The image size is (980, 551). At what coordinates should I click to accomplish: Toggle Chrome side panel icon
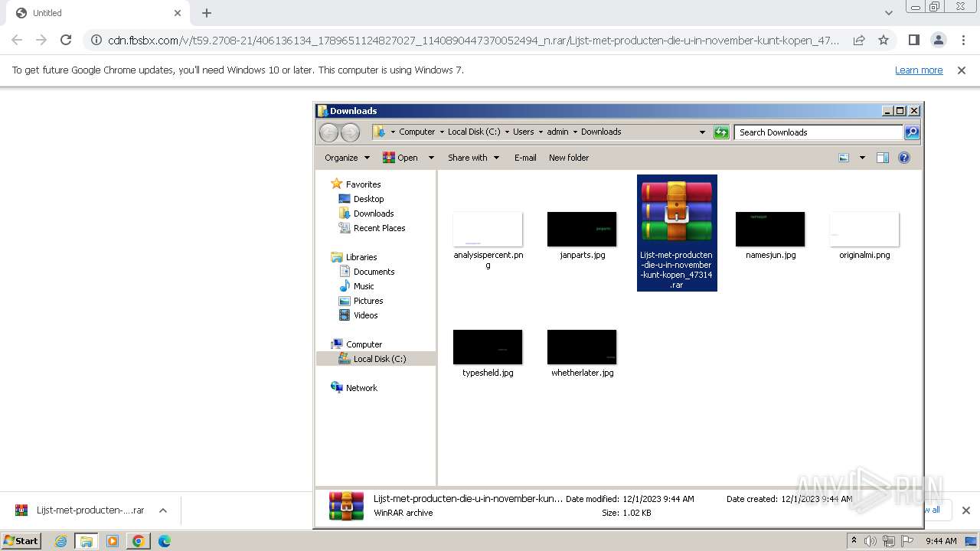click(x=913, y=40)
